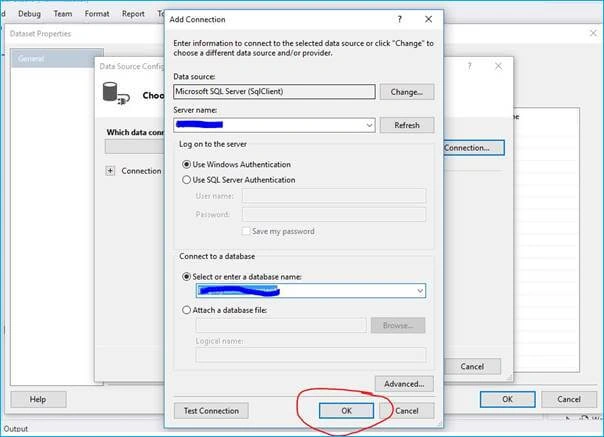
Task: Click the Password field
Action: (334, 214)
